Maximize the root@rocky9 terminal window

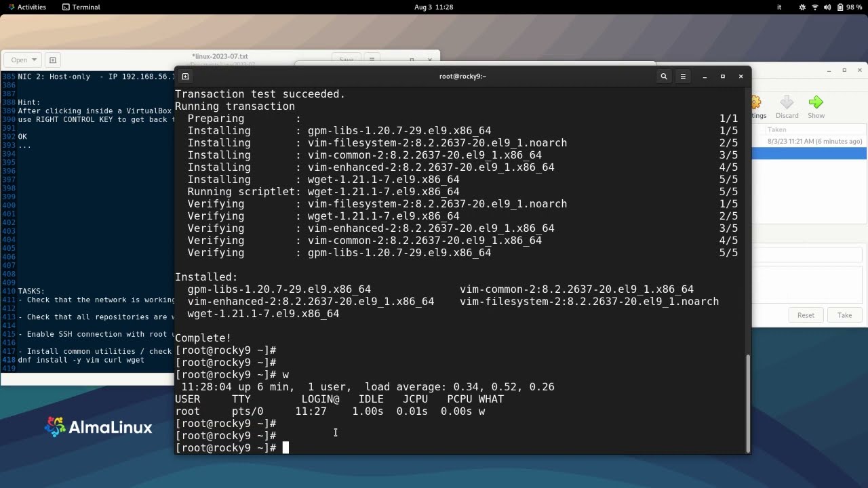pos(723,77)
